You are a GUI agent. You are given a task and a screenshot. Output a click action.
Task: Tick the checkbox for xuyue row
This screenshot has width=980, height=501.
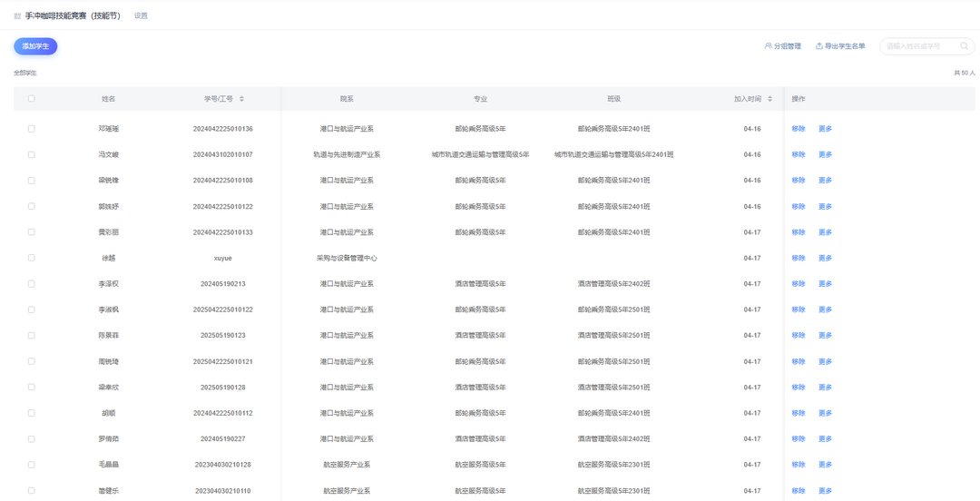(x=31, y=258)
